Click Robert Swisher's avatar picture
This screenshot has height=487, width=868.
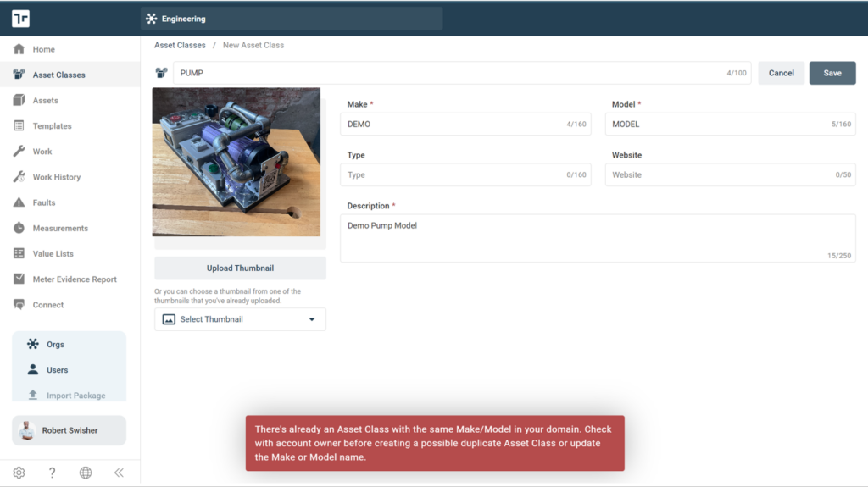[x=26, y=430]
